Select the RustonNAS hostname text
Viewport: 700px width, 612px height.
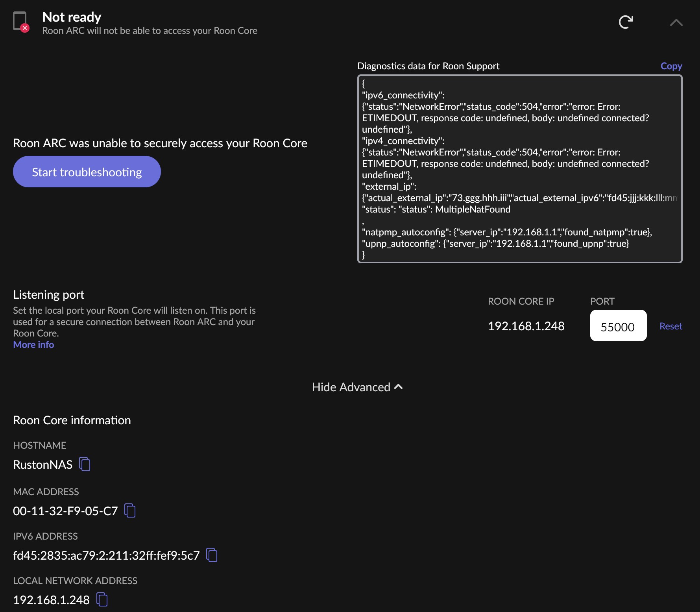(x=42, y=464)
